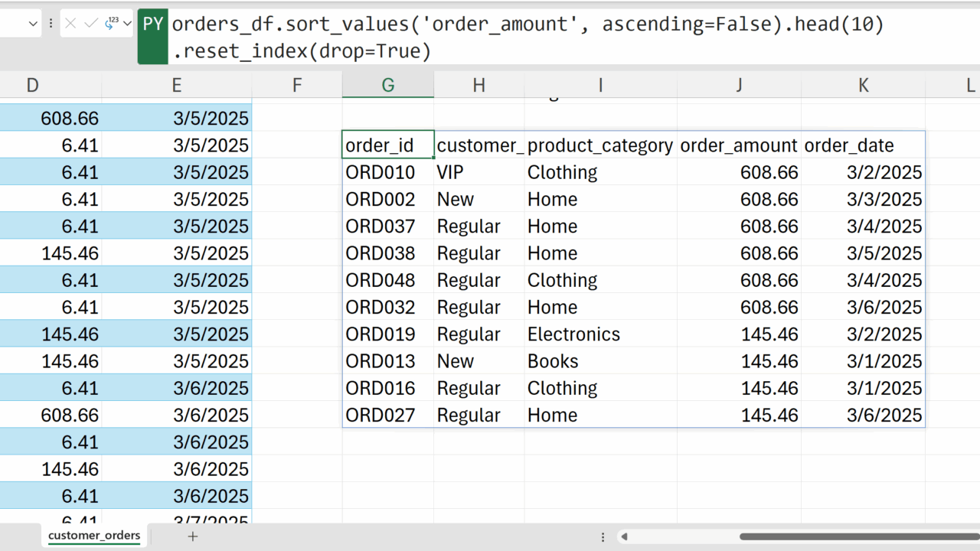Click the Python output type icon
The height and width of the screenshot is (551, 980).
[x=110, y=24]
